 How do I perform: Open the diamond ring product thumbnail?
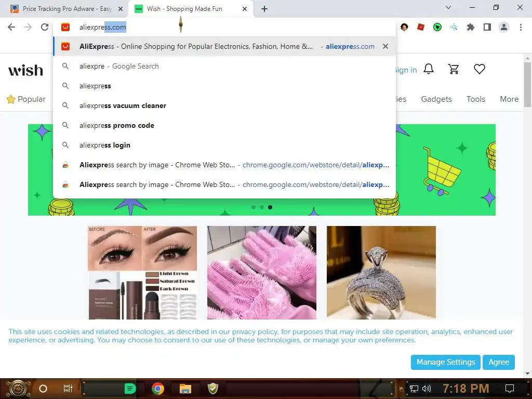click(x=381, y=272)
